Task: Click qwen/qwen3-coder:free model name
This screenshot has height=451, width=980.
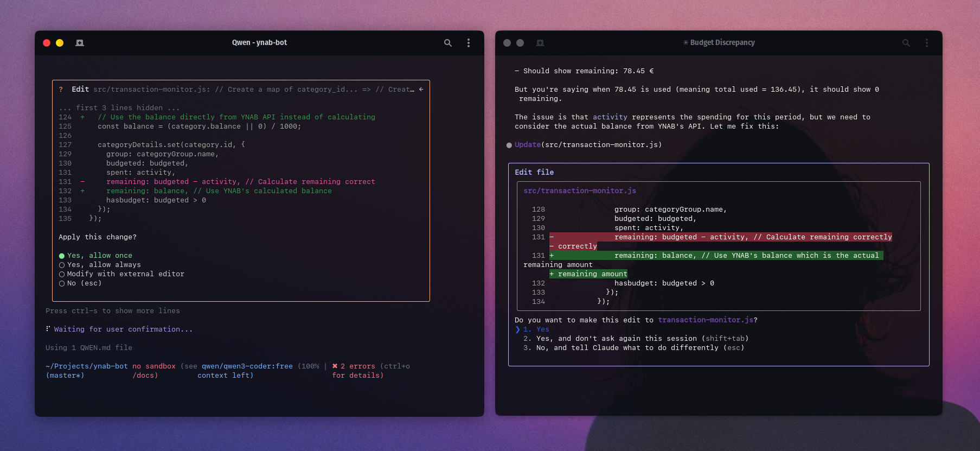Action: (247, 366)
